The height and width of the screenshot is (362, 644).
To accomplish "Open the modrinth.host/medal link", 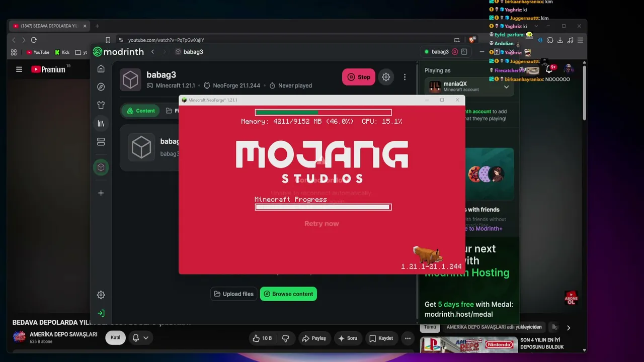I will pyautogui.click(x=458, y=314).
